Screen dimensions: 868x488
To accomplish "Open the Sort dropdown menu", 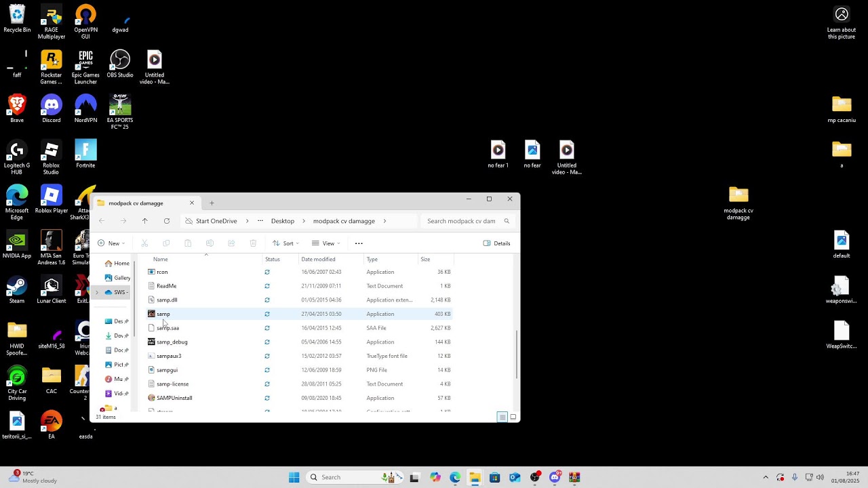I will click(x=285, y=243).
